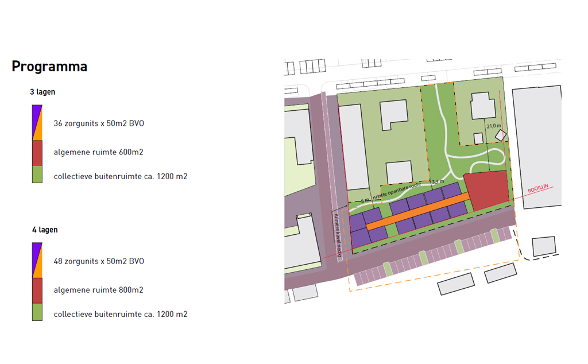The width and height of the screenshot is (588, 364).
Task: Click the red swatch beside algemene ruimte 800m2
Action: coord(37,290)
